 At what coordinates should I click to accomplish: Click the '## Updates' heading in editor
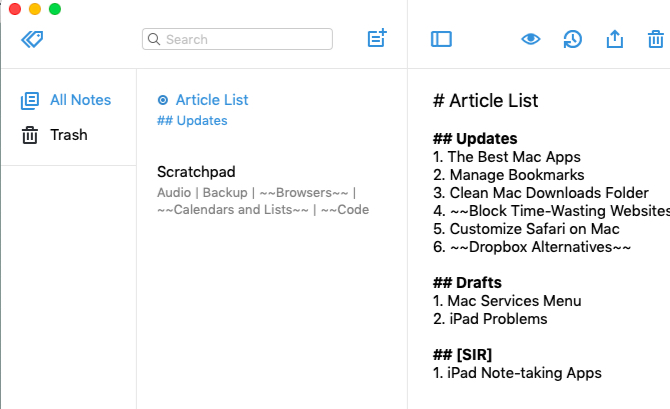pos(475,139)
